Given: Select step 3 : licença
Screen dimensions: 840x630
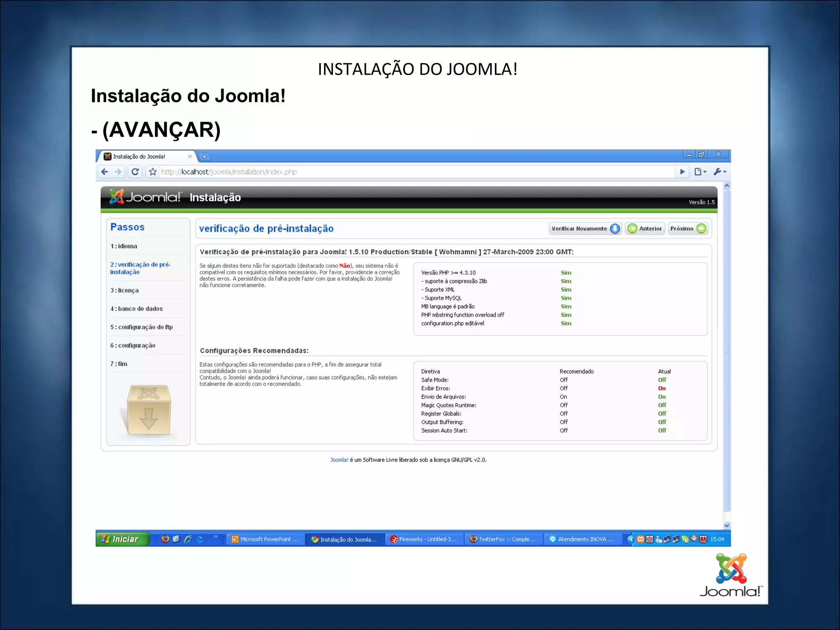Looking at the screenshot, I should click(124, 290).
